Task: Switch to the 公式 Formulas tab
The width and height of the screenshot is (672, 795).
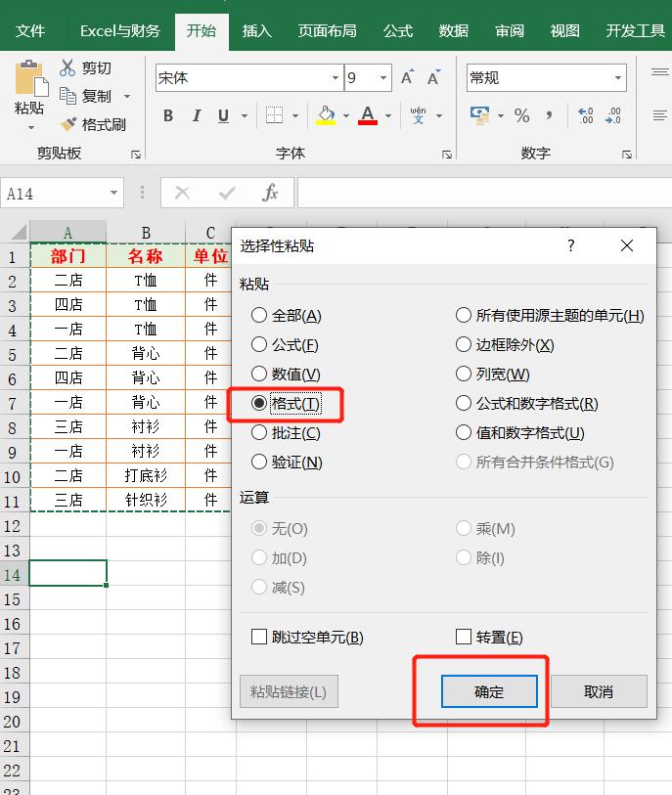Action: [x=398, y=31]
